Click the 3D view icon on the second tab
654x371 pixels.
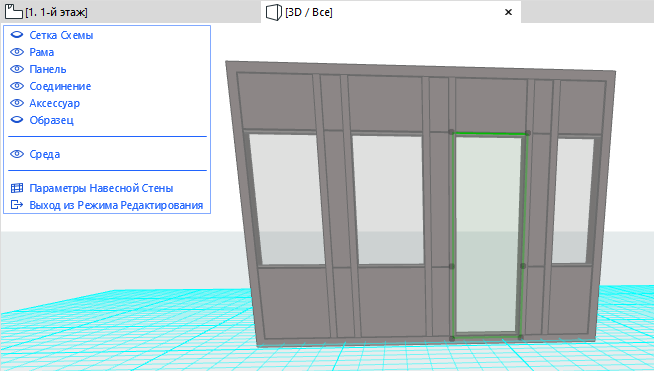[274, 12]
